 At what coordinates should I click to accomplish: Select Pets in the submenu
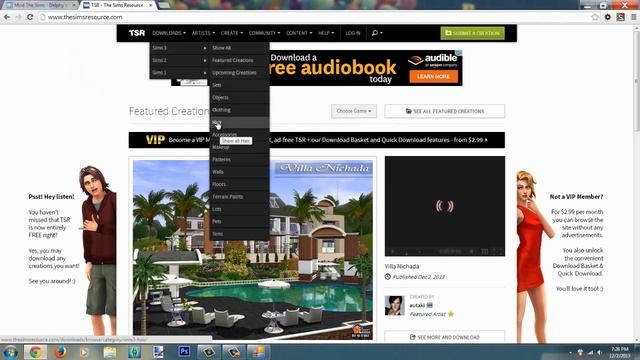coord(240,221)
